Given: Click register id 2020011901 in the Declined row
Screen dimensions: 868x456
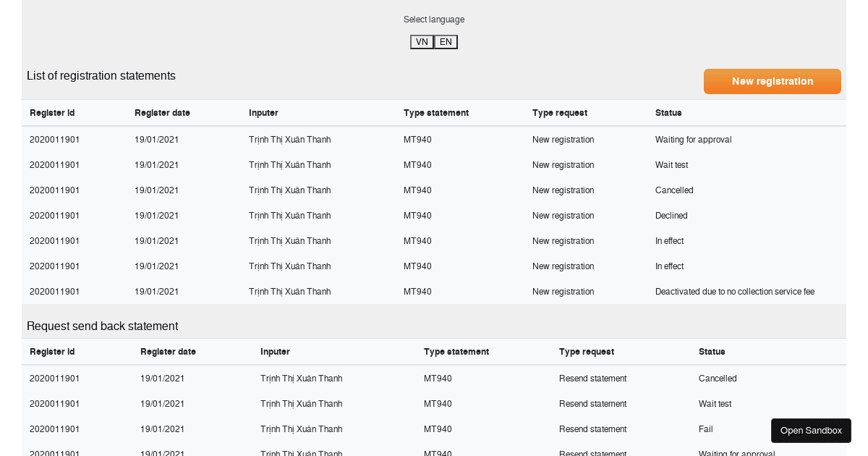Looking at the screenshot, I should (55, 216).
